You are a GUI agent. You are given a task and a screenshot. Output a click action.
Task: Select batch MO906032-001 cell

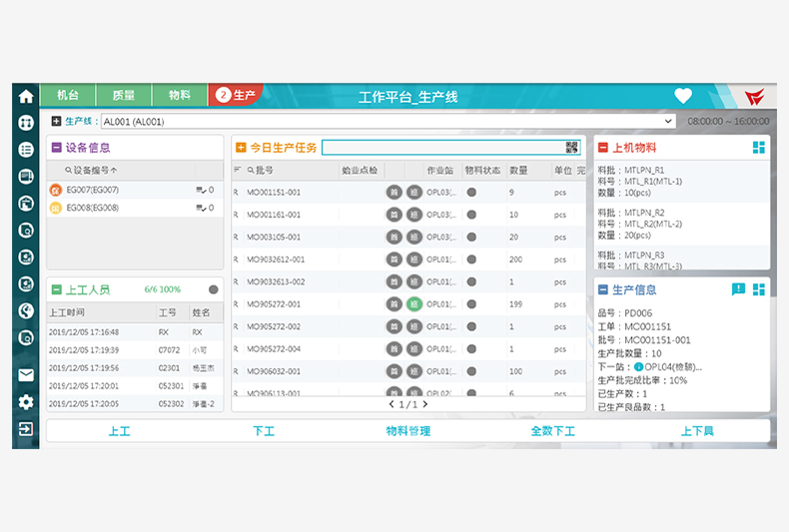(x=274, y=371)
